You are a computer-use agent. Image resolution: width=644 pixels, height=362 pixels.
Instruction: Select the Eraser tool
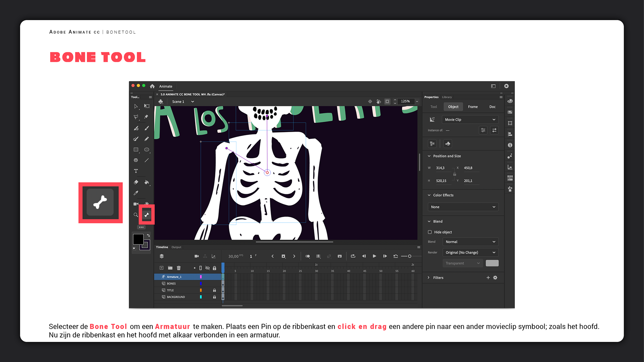pyautogui.click(x=136, y=182)
